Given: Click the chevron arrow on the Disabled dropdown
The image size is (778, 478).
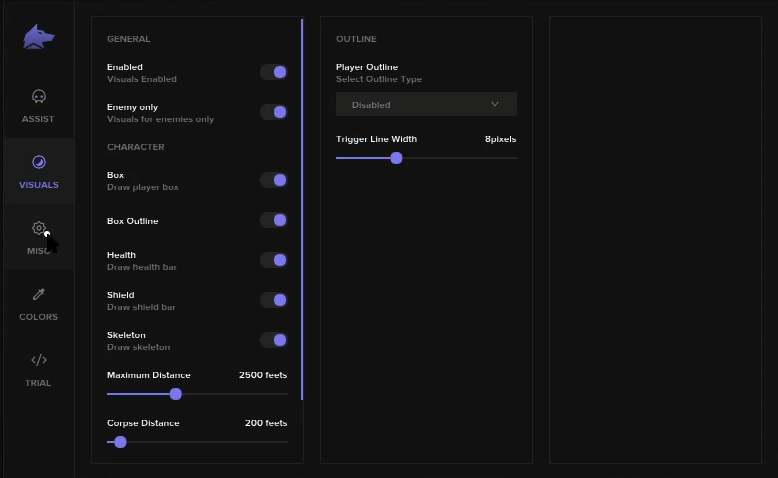Looking at the screenshot, I should 495,104.
